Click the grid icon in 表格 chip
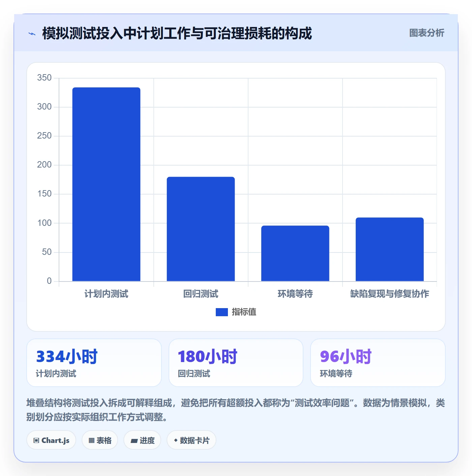Screen dimensions: 472x476 coord(91,441)
